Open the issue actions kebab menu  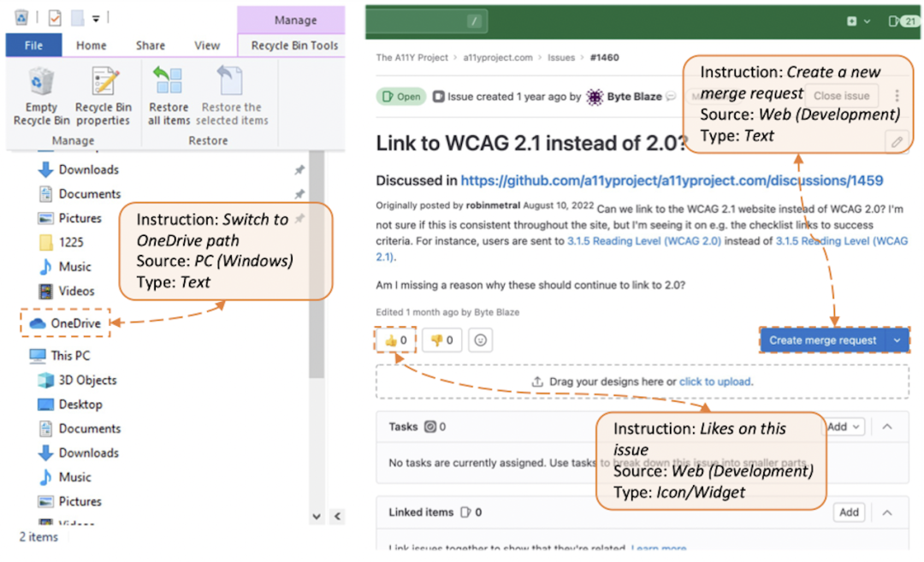[x=897, y=96]
